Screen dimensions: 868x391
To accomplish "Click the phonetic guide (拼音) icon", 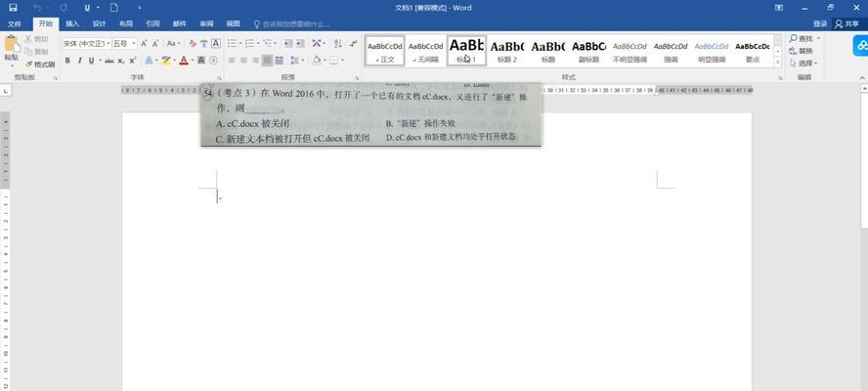I will tap(204, 43).
